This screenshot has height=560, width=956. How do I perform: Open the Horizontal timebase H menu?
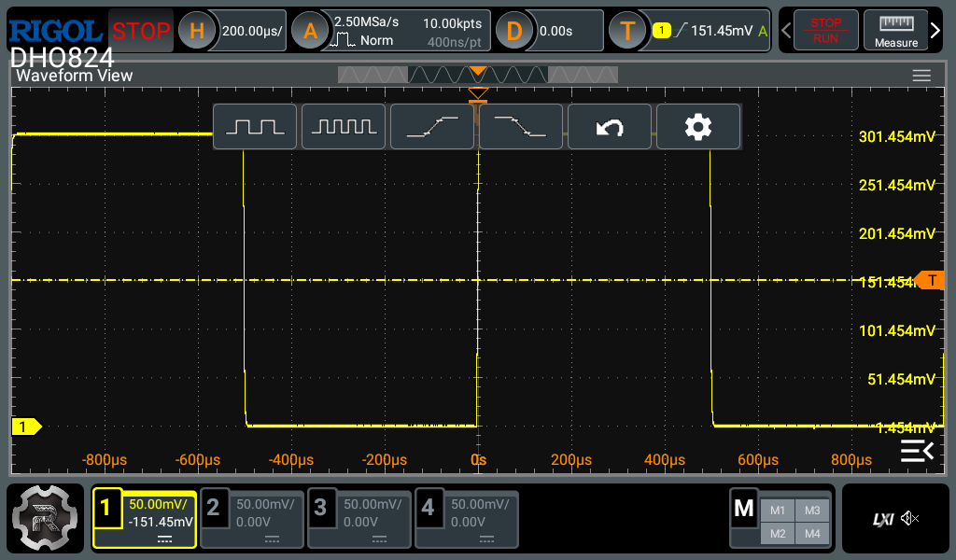tap(196, 31)
